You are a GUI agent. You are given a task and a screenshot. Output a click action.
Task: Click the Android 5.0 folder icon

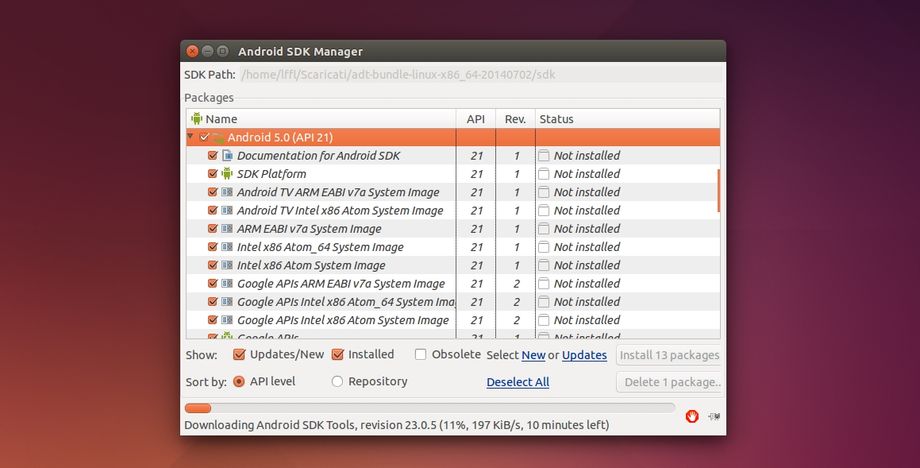pyautogui.click(x=218, y=137)
